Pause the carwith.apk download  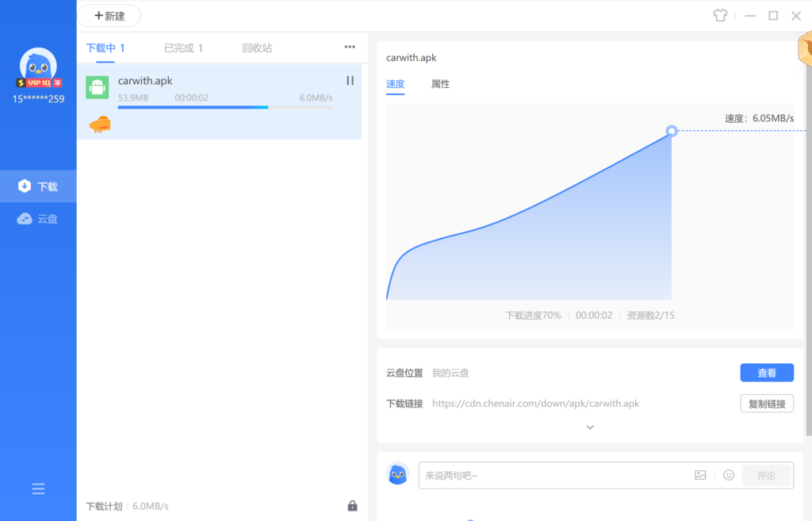[350, 80]
